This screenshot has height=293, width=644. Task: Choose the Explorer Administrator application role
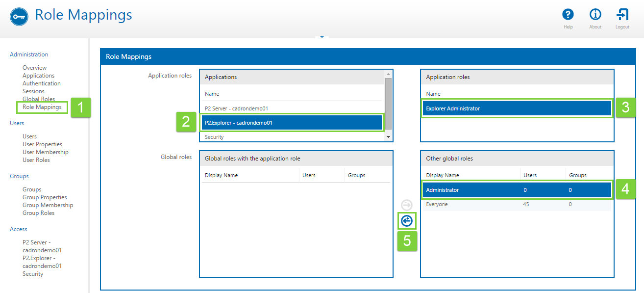(517, 108)
